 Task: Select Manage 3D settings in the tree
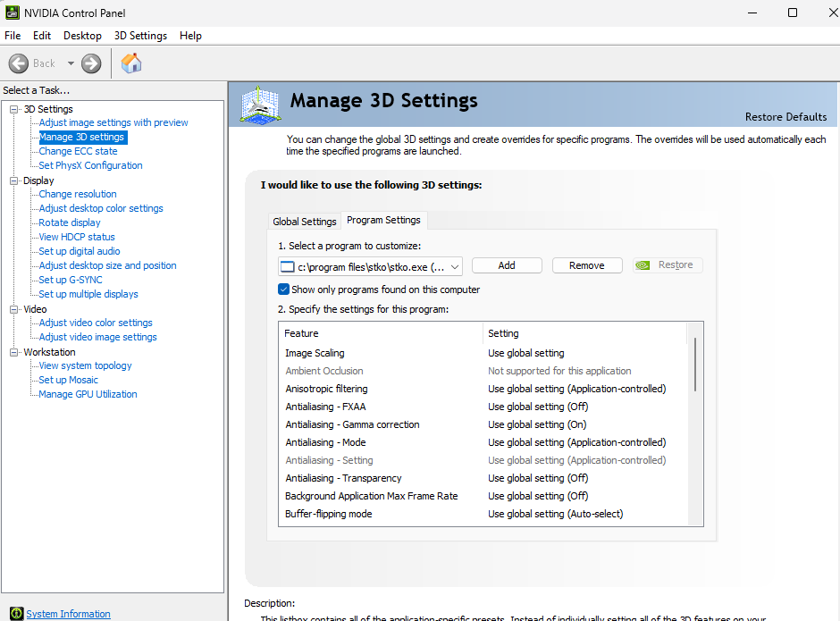(x=82, y=138)
